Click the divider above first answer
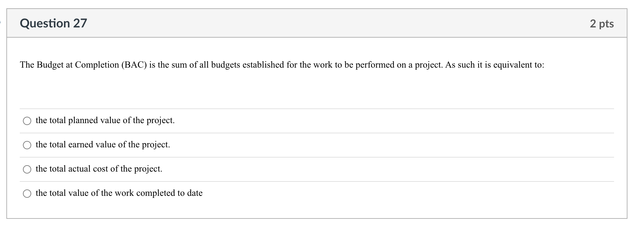 pos(318,108)
